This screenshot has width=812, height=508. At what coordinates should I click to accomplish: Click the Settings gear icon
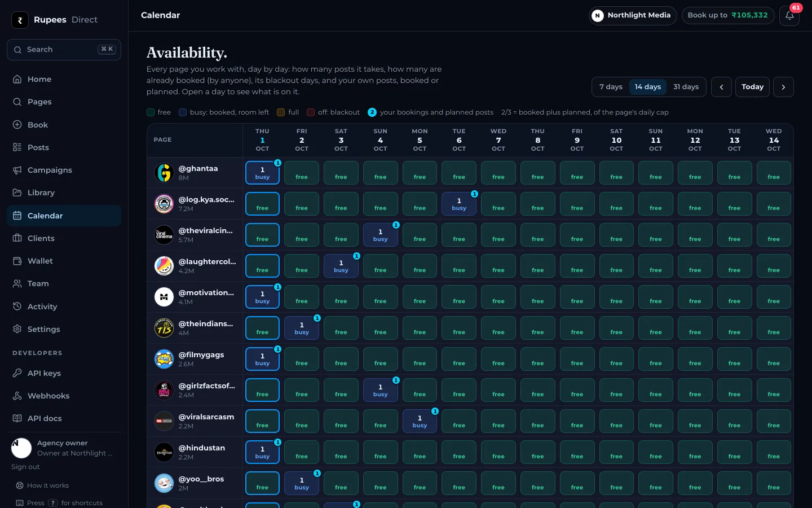(x=17, y=329)
